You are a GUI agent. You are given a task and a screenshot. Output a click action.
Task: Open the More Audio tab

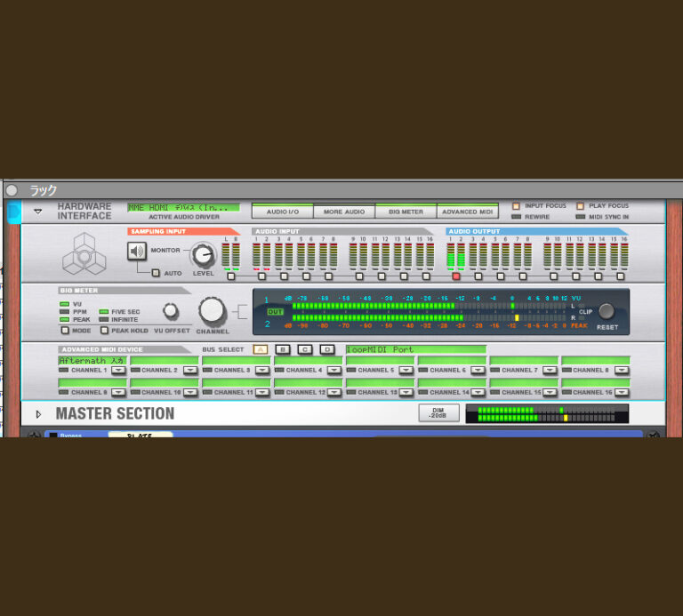pyautogui.click(x=344, y=211)
